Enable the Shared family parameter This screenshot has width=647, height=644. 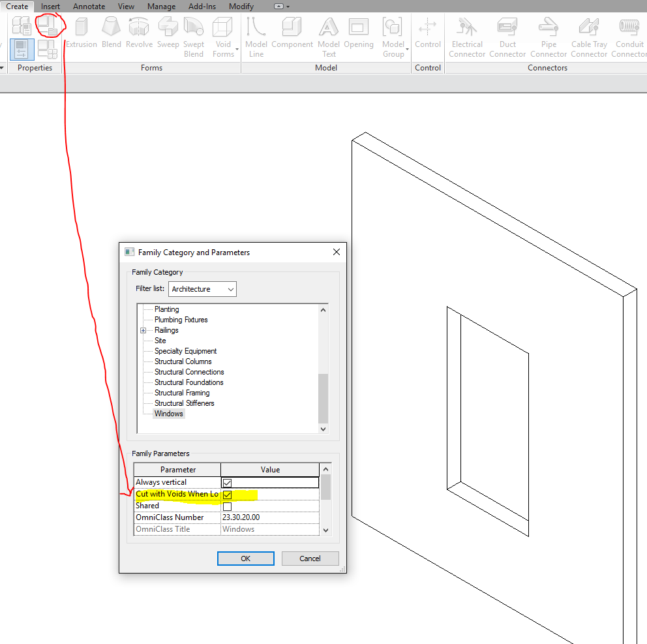pos(228,506)
